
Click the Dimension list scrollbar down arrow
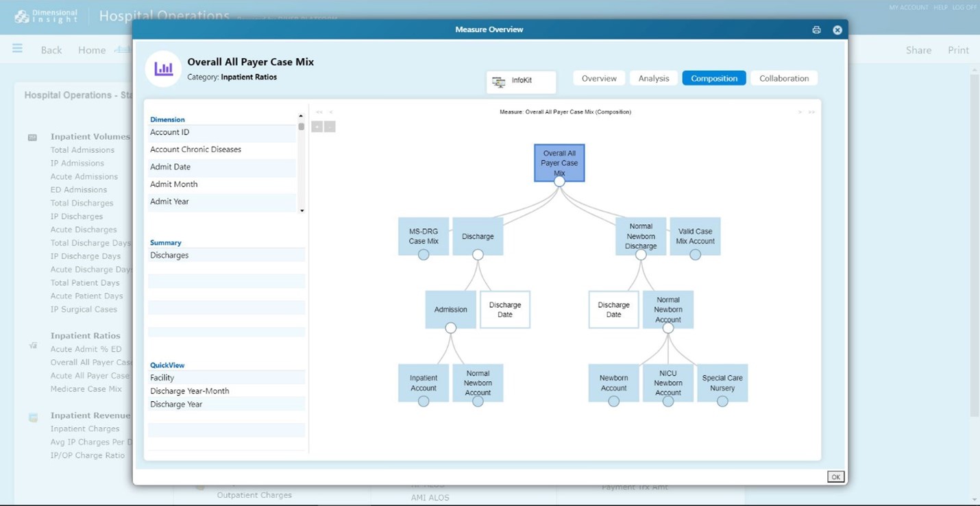point(302,210)
